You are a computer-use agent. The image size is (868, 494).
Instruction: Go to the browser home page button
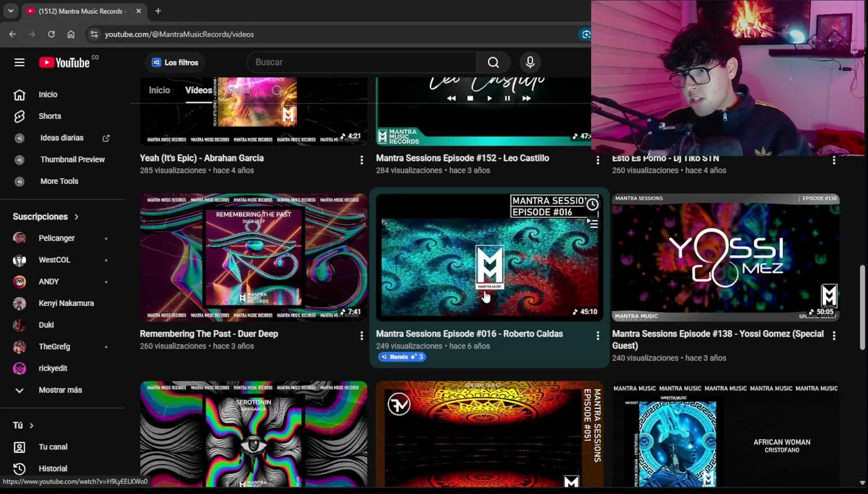(x=71, y=34)
